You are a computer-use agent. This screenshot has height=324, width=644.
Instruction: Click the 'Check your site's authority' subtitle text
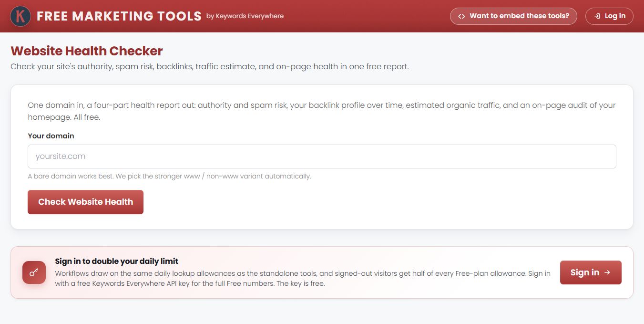coord(210,67)
